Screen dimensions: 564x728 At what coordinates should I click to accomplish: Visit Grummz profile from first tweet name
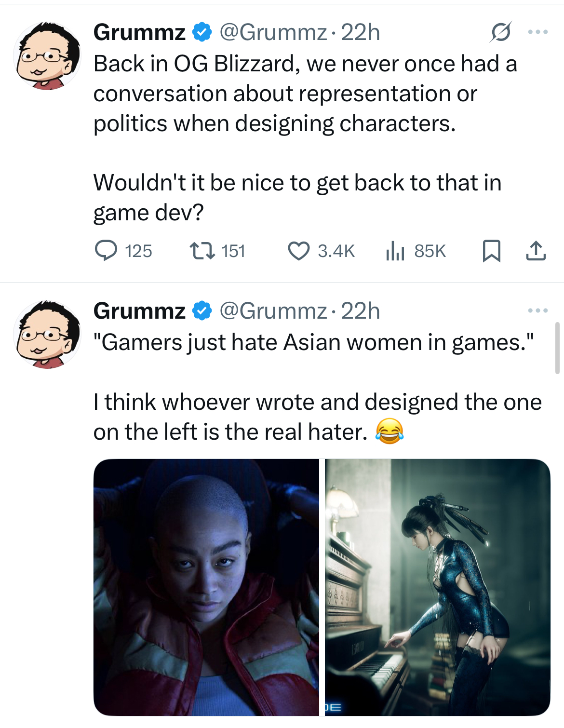click(139, 32)
